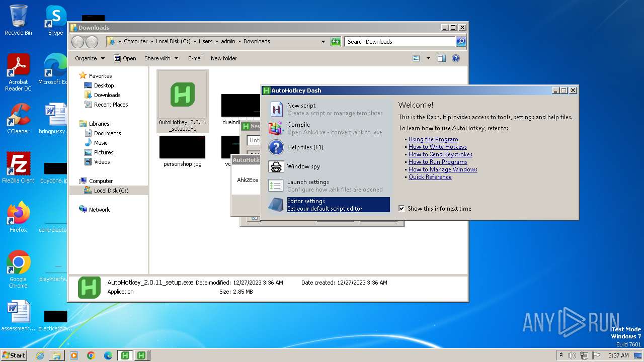Image resolution: width=644 pixels, height=362 pixels.
Task: Click E-mail in Explorer toolbar
Action: (x=195, y=58)
